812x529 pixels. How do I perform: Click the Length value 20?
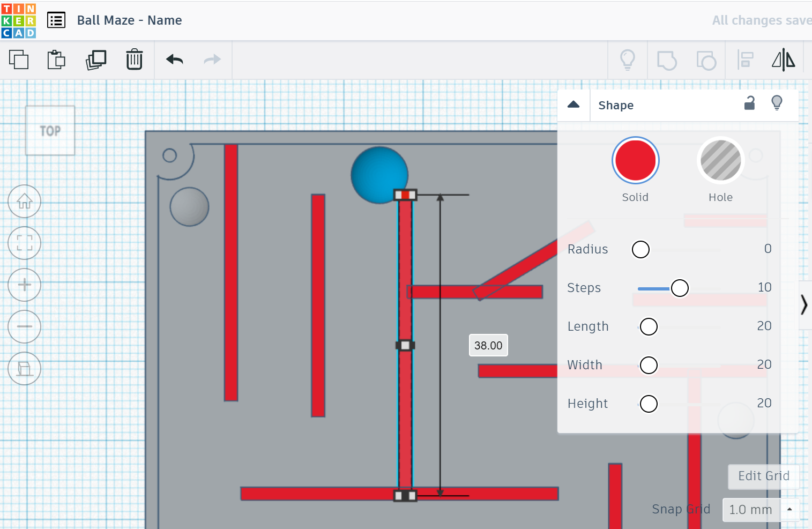(x=764, y=326)
